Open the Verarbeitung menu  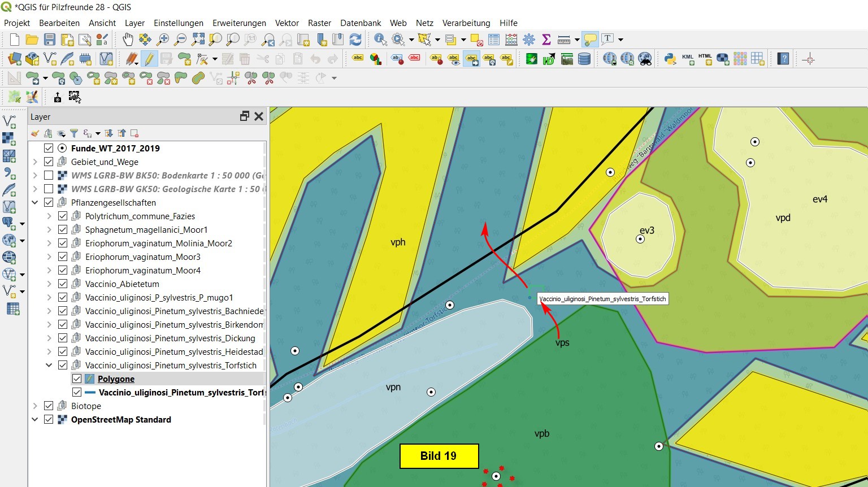466,23
